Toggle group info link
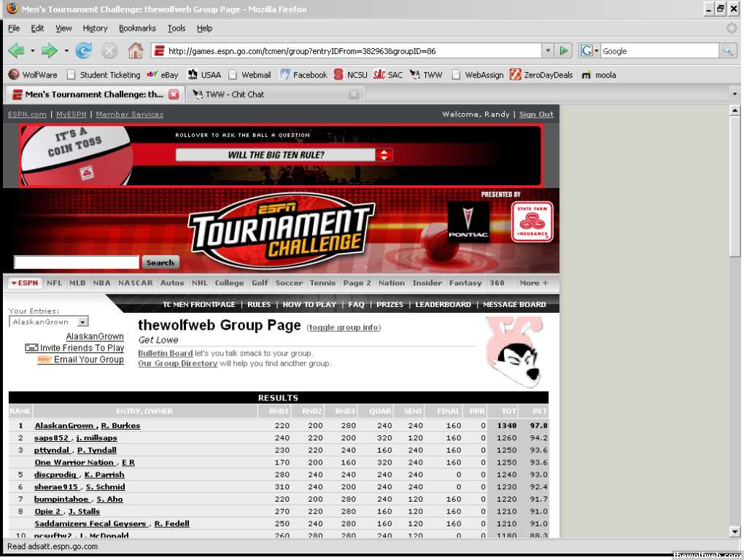This screenshot has height=560, width=744. [x=344, y=327]
